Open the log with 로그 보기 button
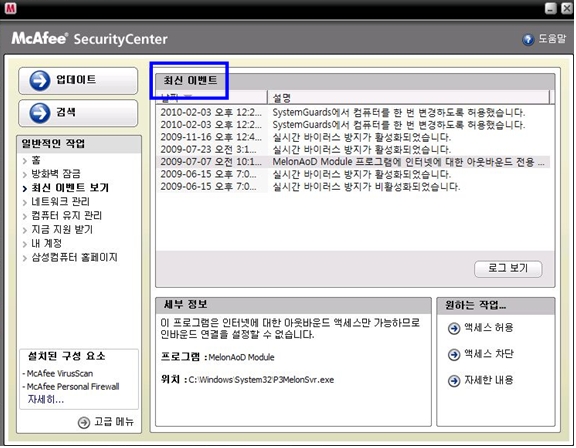576x448 pixels. [x=508, y=269]
